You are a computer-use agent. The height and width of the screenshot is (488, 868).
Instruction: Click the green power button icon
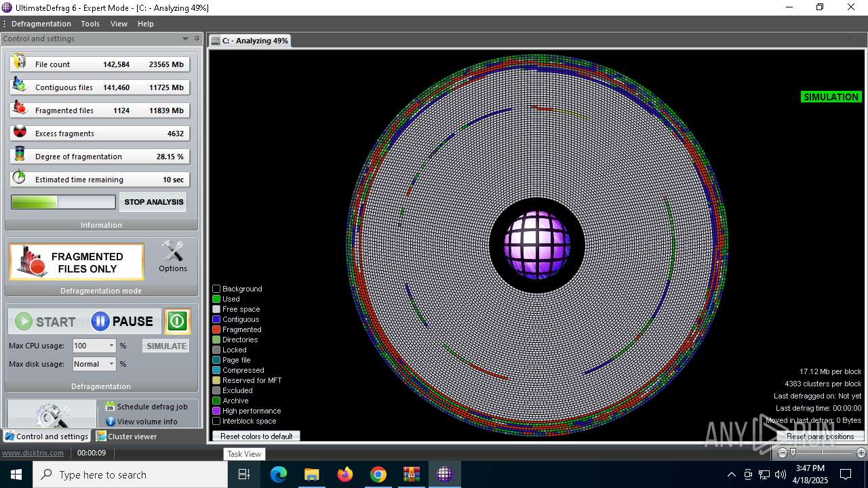[x=177, y=321]
